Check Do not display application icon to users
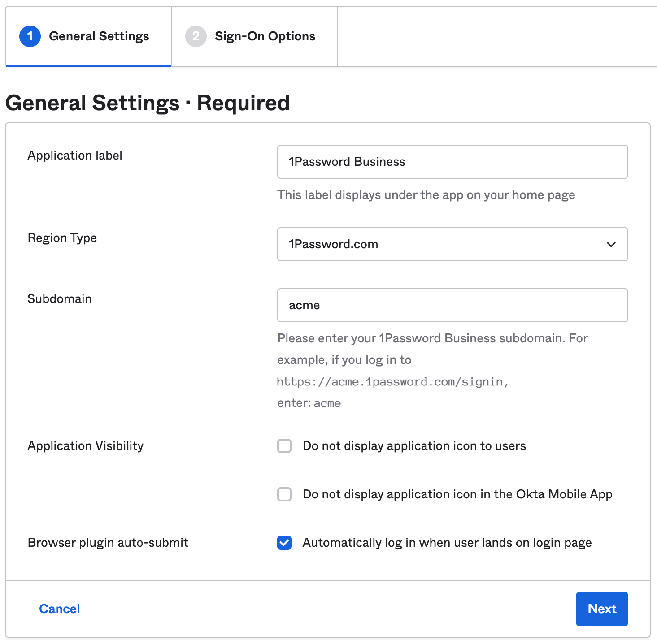Viewport: 657px width, 644px height. [284, 446]
